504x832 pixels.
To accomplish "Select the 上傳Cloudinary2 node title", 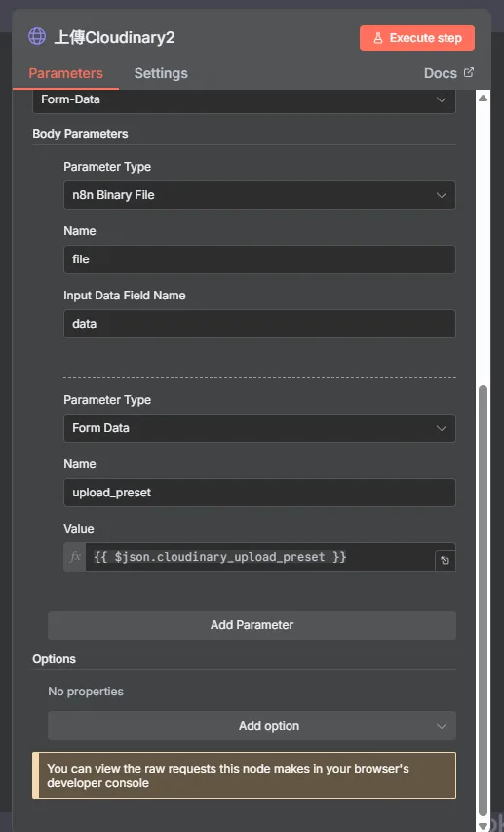I will pos(114,37).
